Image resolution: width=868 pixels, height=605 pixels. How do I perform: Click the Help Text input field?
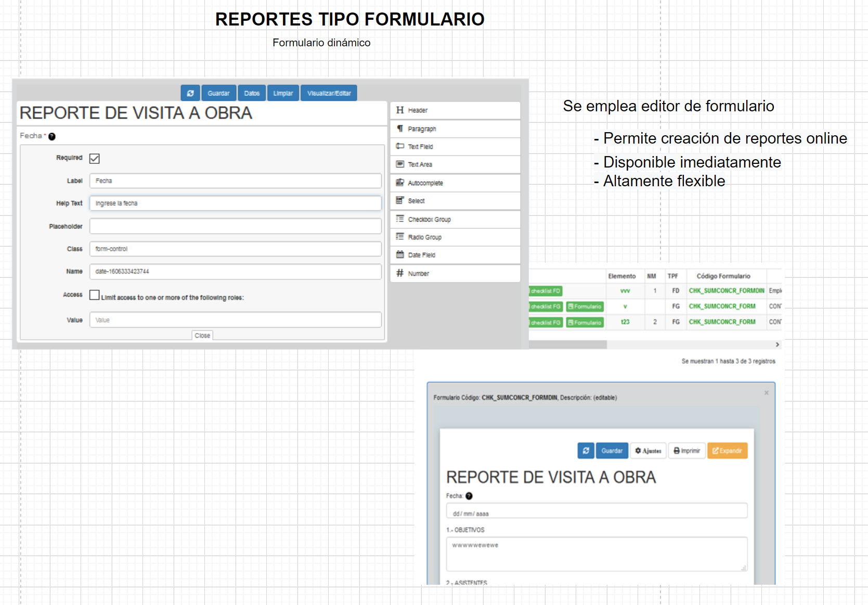tap(235, 203)
